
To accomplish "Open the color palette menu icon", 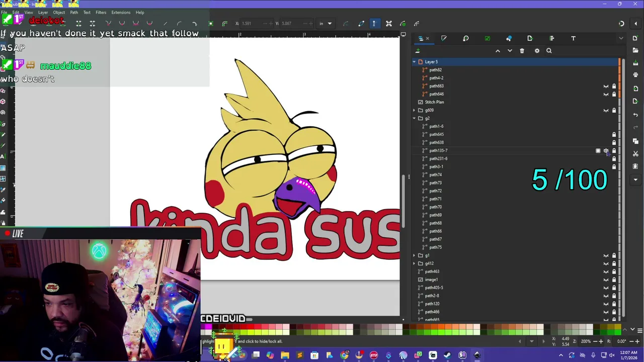I will pyautogui.click(x=639, y=330).
